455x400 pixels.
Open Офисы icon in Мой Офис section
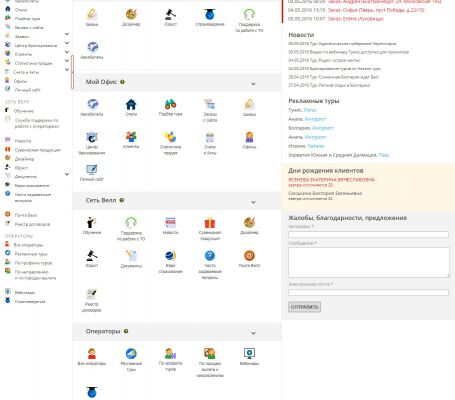tap(249, 137)
